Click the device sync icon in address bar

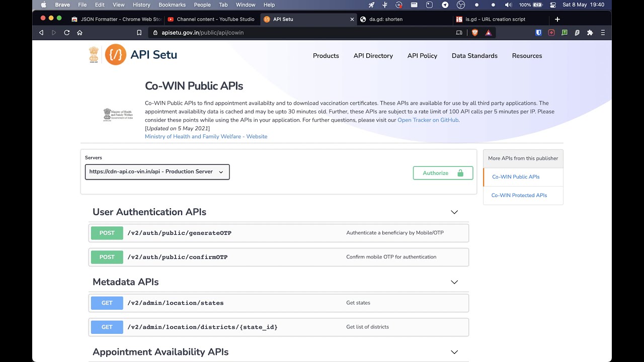pos(459,33)
